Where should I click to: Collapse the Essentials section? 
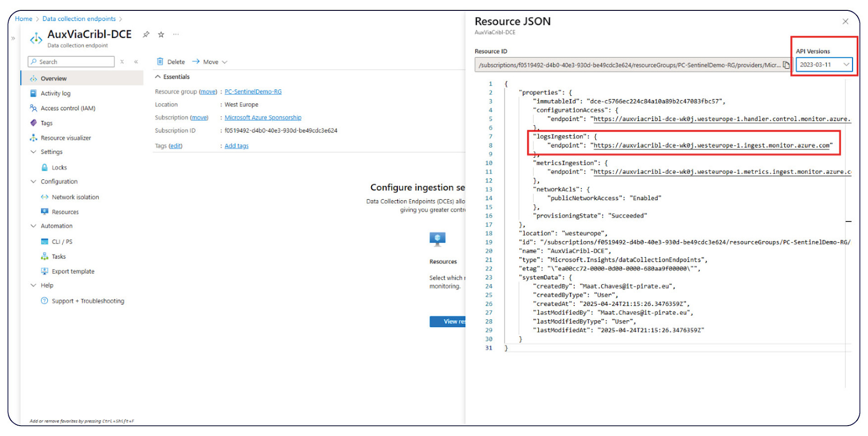[x=158, y=77]
